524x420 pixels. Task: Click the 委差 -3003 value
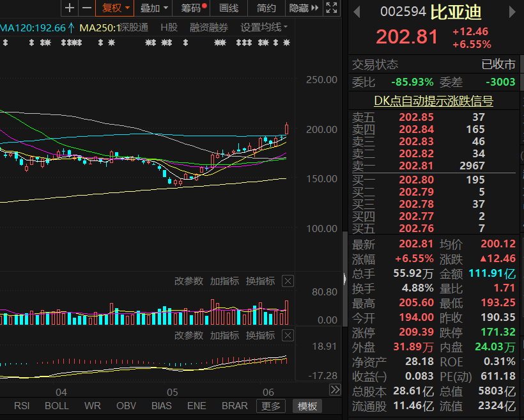[500, 82]
